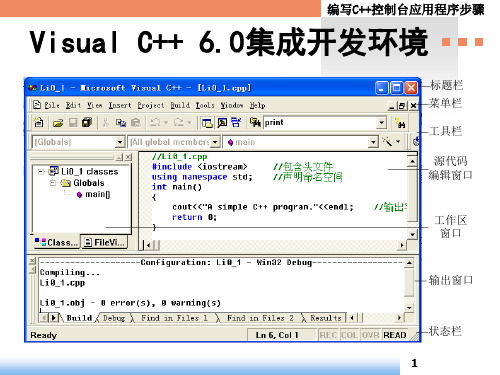
Task: Open the WizardBar actions dropdown arrow
Action: (x=398, y=142)
